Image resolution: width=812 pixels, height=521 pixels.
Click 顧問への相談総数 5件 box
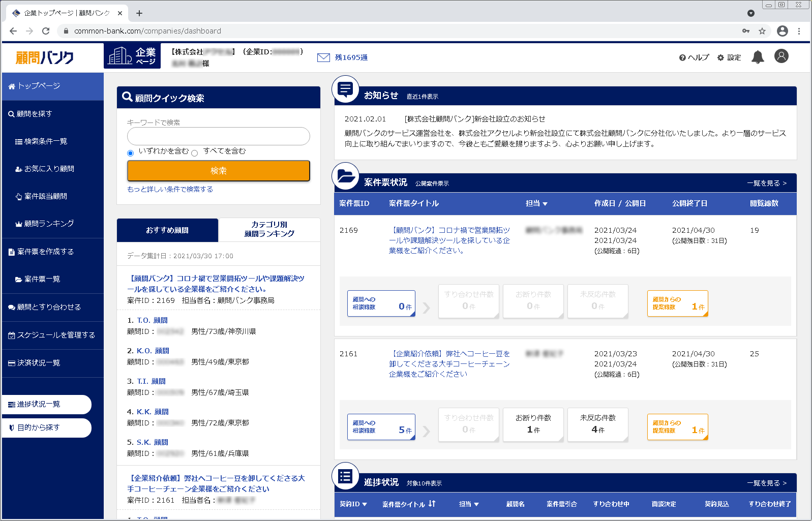381,427
